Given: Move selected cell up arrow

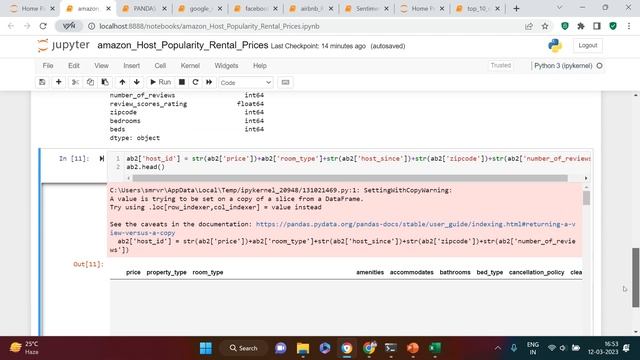Looking at the screenshot, I should tap(122, 82).
